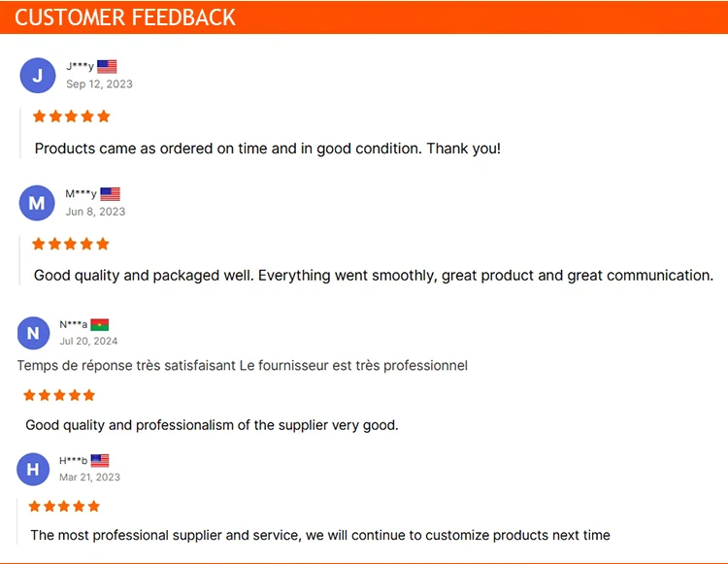The width and height of the screenshot is (728, 564).
Task: Select the five-star rating under J***y
Action: click(x=71, y=116)
